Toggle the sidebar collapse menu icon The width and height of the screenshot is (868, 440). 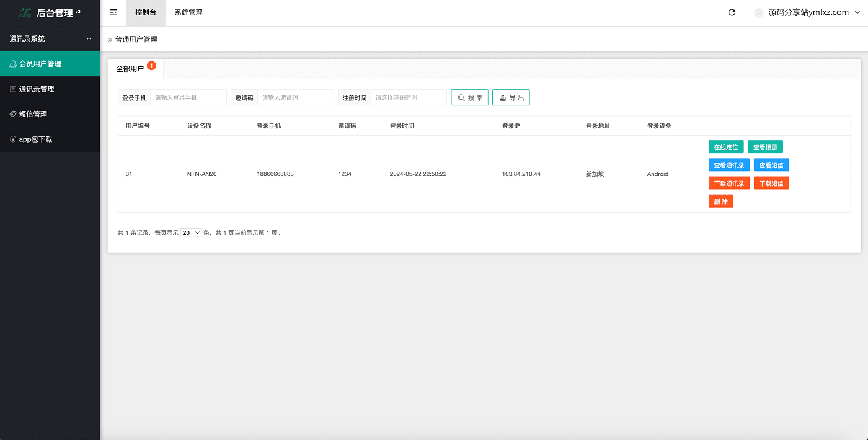[113, 12]
